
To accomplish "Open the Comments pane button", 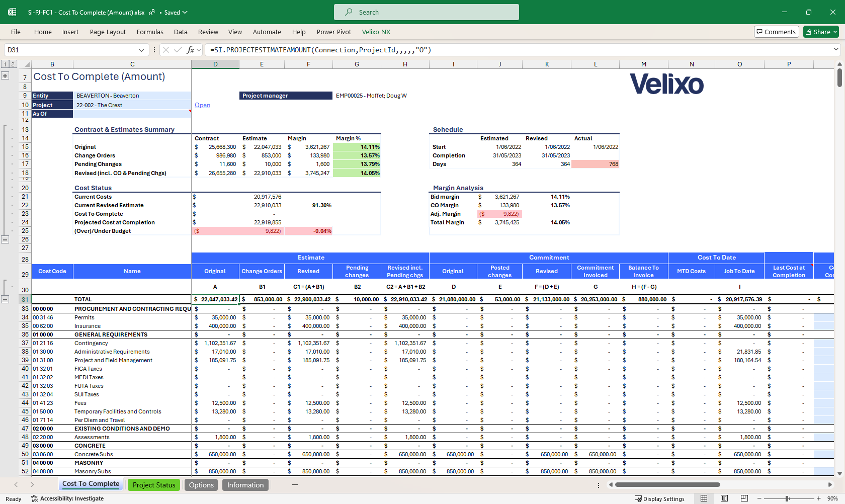I will pos(776,32).
